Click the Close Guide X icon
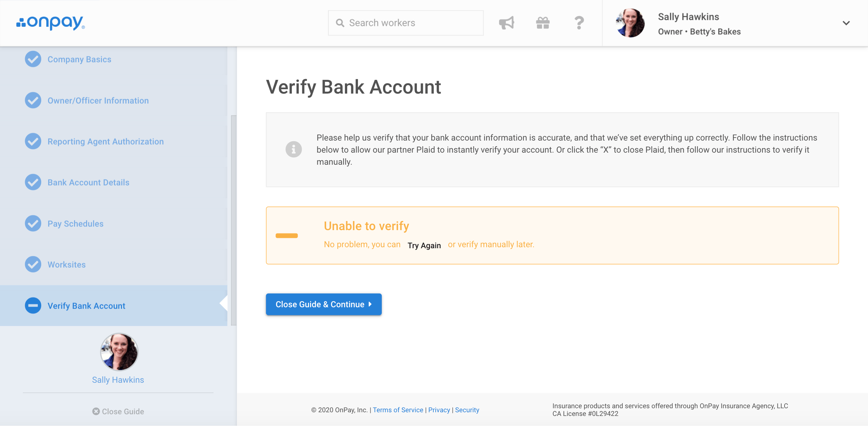 tap(96, 411)
